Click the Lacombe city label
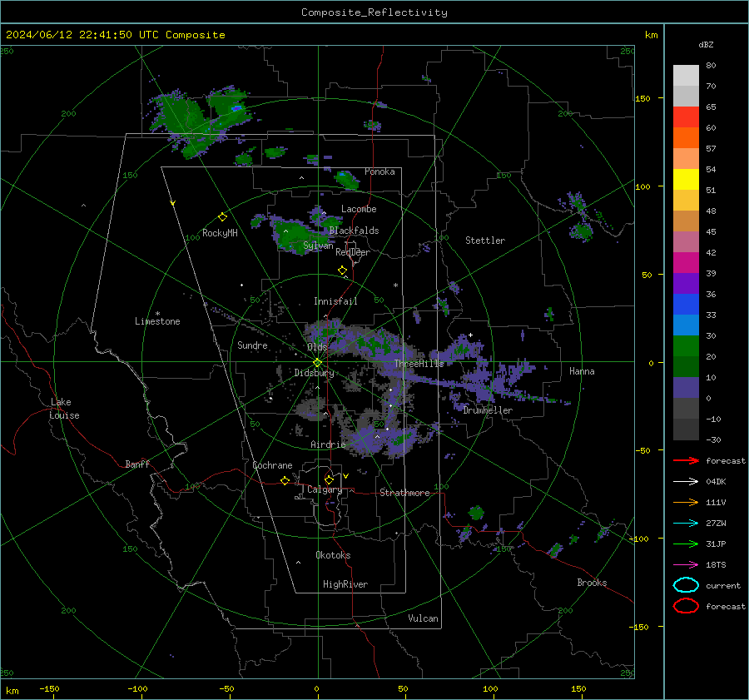Screen dimensions: 749x700 (359, 209)
